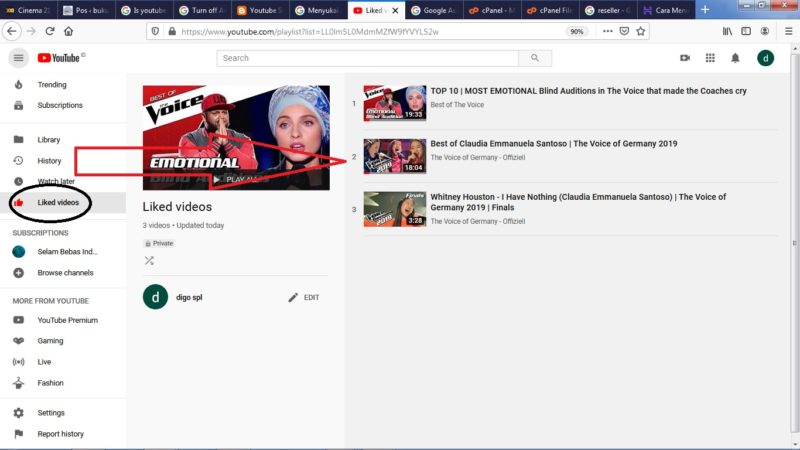The image size is (800, 450).
Task: Go to the browser home page
Action: 68,32
